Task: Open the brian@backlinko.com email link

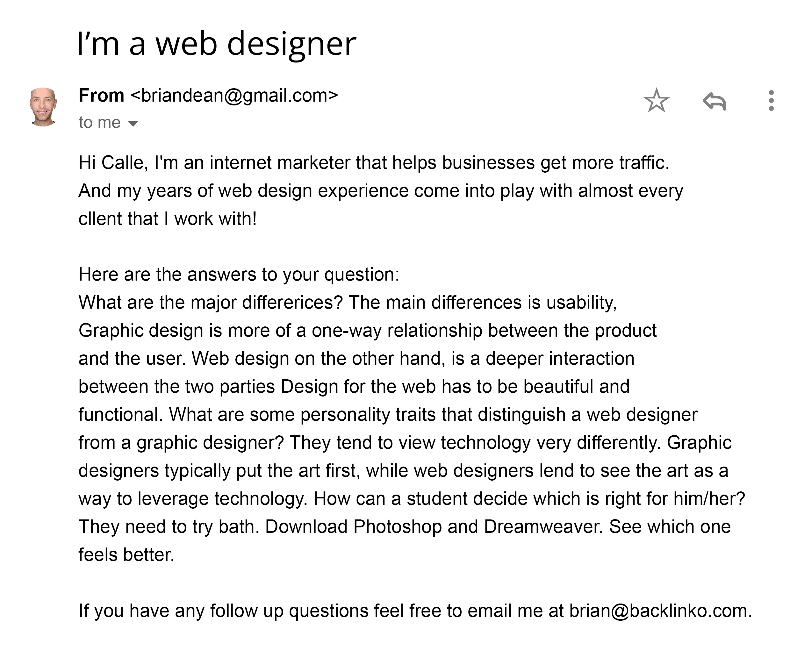Action: [658, 611]
